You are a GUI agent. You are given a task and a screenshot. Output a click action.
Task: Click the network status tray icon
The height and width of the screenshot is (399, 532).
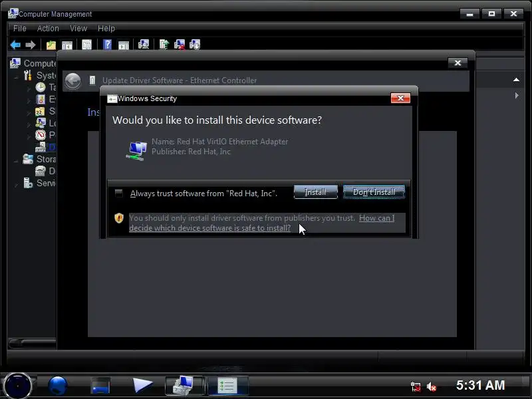[x=416, y=386]
